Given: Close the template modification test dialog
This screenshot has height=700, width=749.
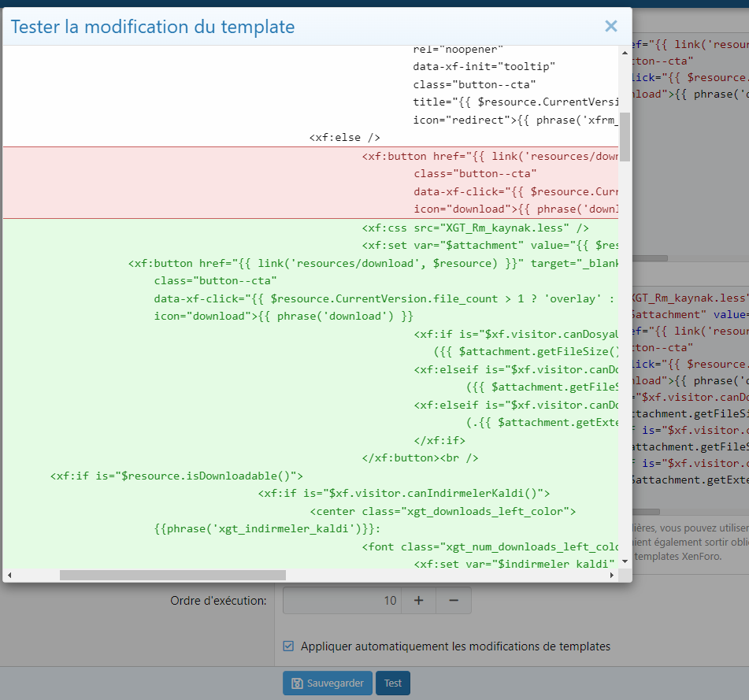Looking at the screenshot, I should coord(611,26).
